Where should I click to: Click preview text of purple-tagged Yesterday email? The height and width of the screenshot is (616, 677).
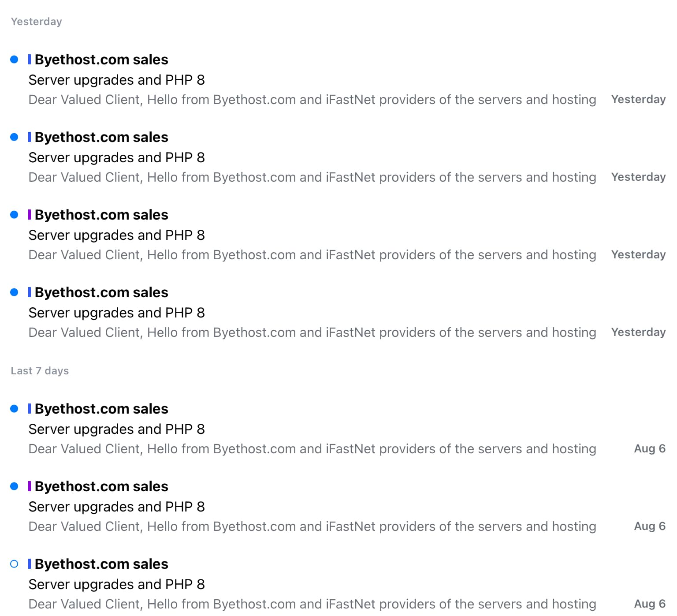(x=312, y=255)
